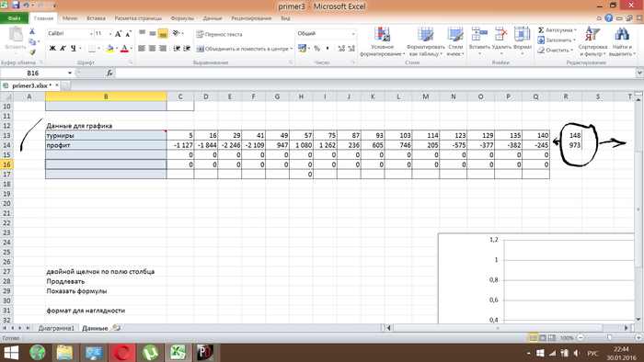Expand the Name Box dropdown arrow
Screen dimensions: 644x362
(69, 73)
